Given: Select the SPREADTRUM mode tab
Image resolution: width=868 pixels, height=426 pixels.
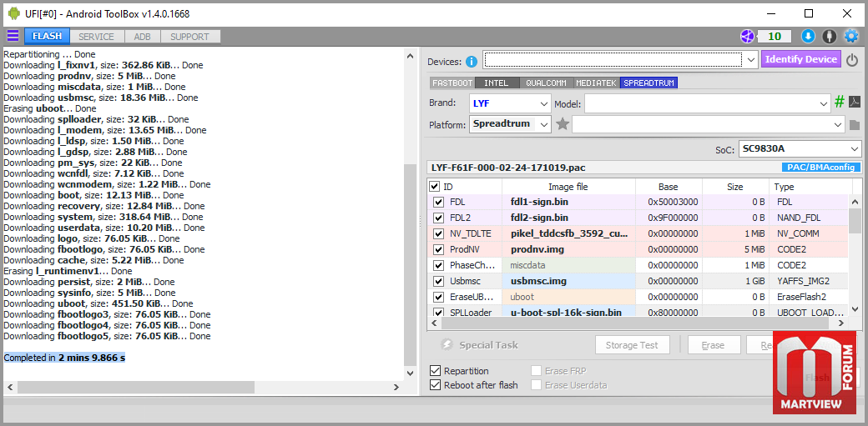Looking at the screenshot, I should tap(648, 83).
